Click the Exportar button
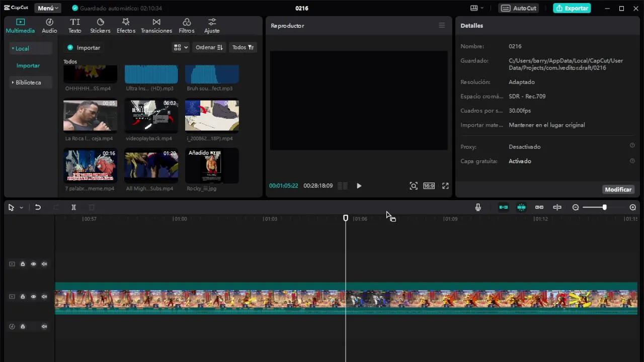644x362 pixels. [x=572, y=8]
